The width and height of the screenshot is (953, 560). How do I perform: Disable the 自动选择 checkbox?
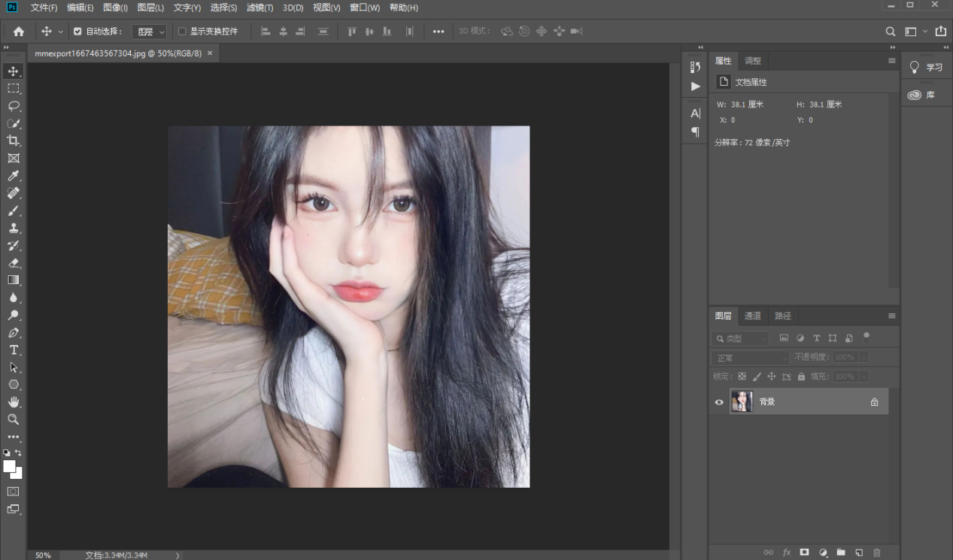click(x=77, y=32)
